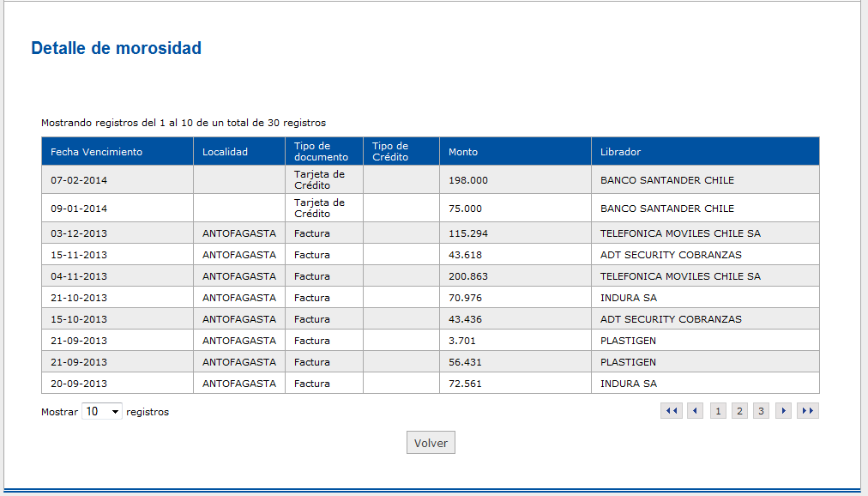Open page 3 of results
Viewport: 868px width, 496px height.
pos(761,411)
